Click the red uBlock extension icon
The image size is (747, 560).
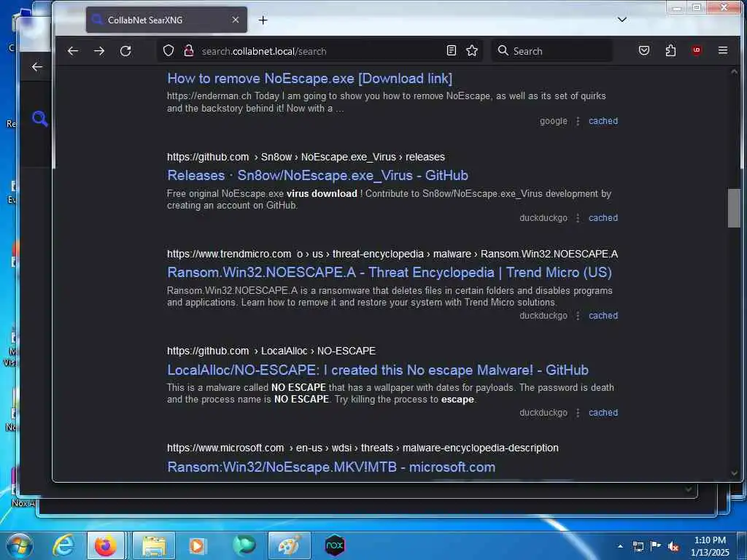(x=697, y=50)
